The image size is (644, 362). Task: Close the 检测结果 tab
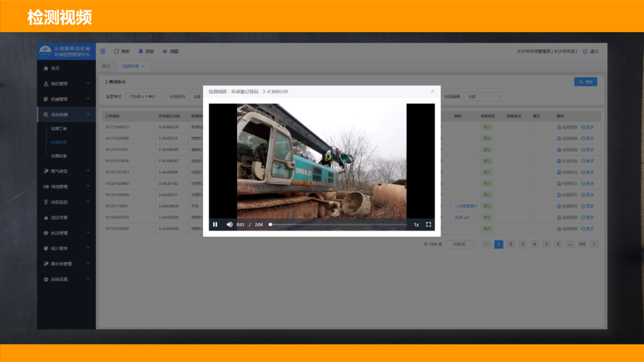[x=143, y=66]
